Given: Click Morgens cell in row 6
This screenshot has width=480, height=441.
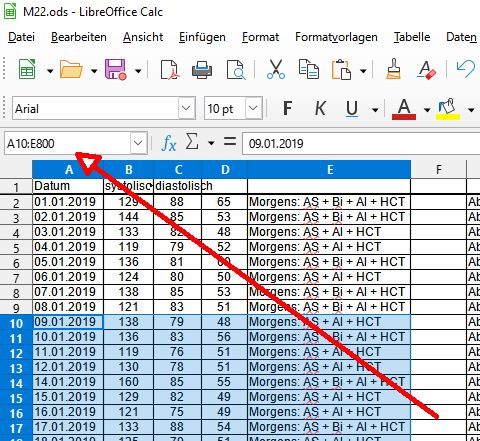Looking at the screenshot, I should [x=329, y=262].
